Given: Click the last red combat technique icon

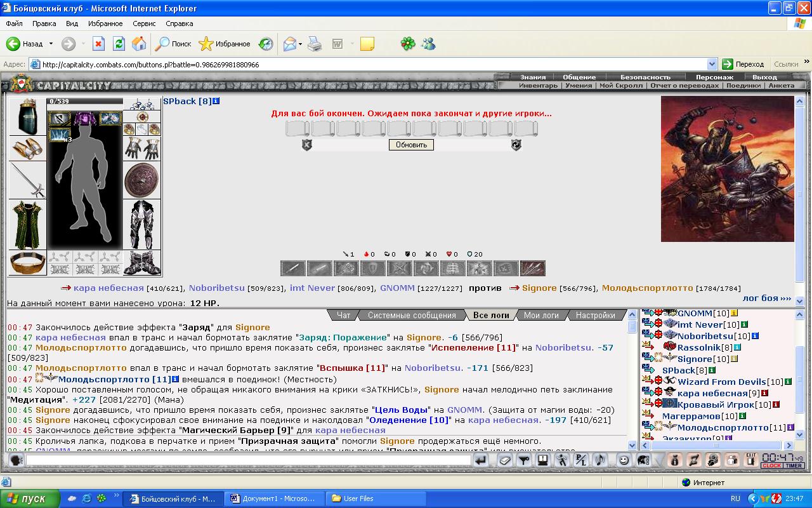Looking at the screenshot, I should click(x=532, y=268).
